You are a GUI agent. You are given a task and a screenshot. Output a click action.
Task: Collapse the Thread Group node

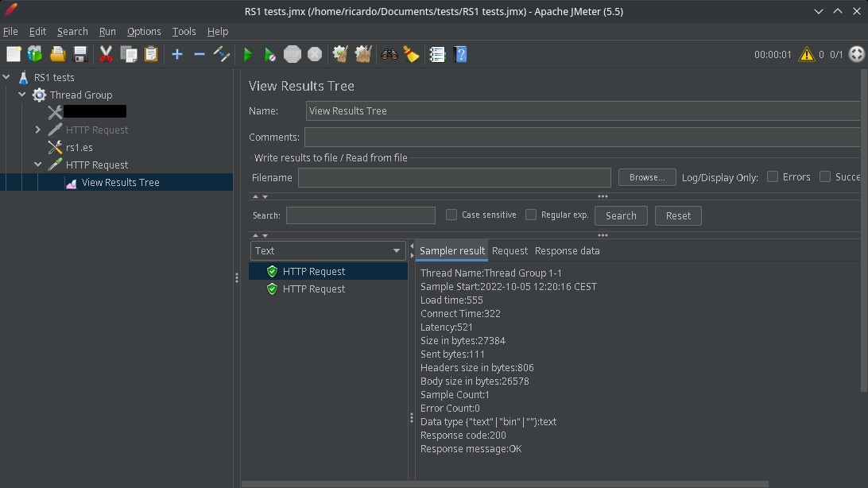(22, 95)
